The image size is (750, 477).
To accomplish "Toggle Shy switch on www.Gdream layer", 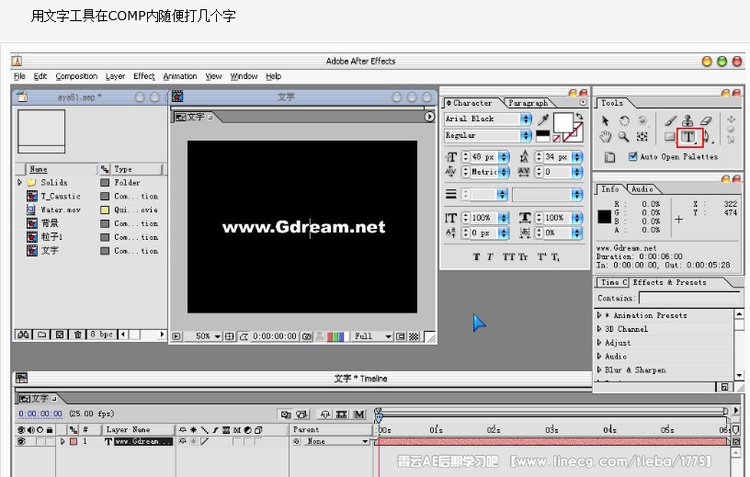I will 183,441.
